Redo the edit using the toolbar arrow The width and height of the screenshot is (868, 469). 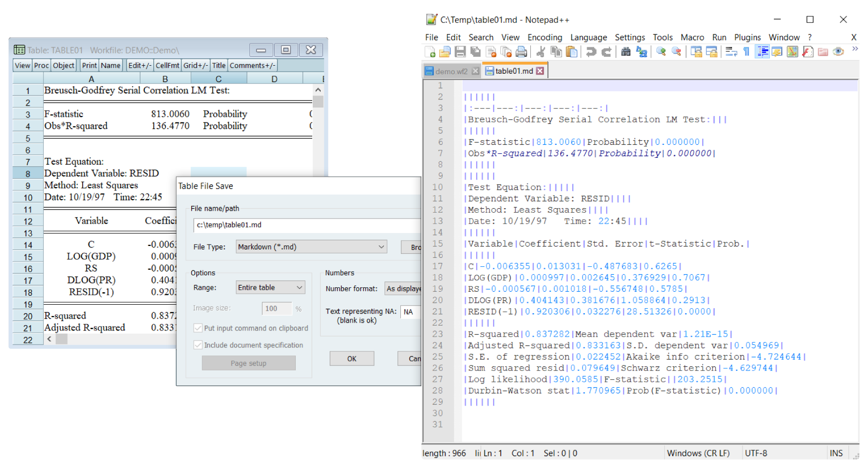coord(607,52)
